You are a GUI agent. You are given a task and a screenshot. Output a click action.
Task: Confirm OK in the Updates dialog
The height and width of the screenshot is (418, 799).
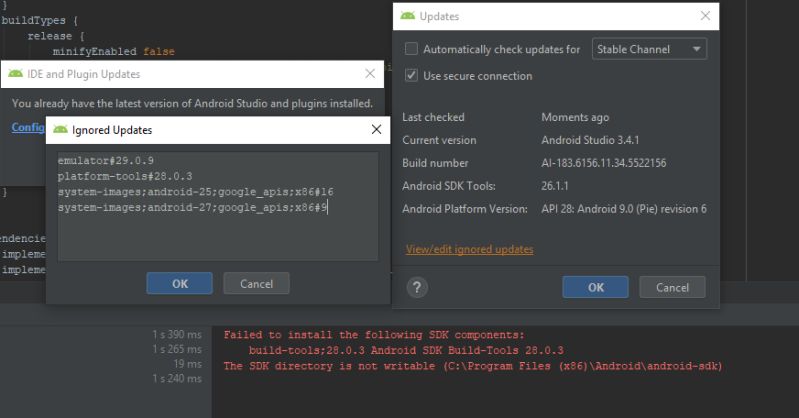pos(595,287)
